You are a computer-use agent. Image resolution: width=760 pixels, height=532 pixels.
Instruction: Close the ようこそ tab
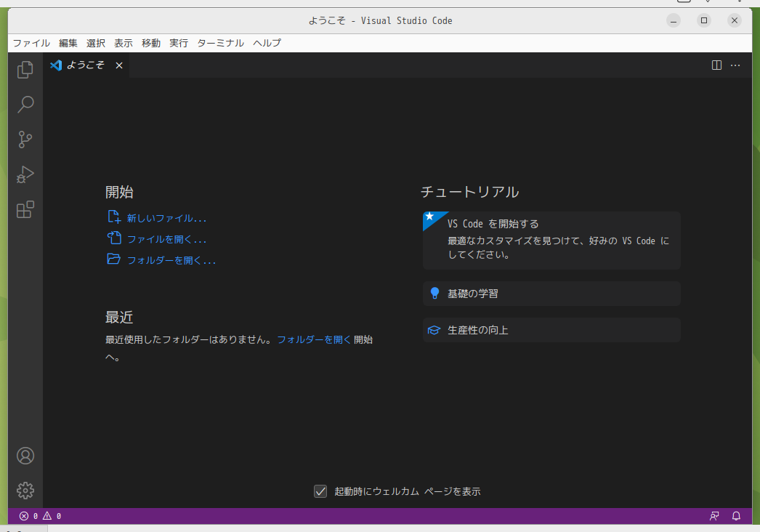point(119,65)
